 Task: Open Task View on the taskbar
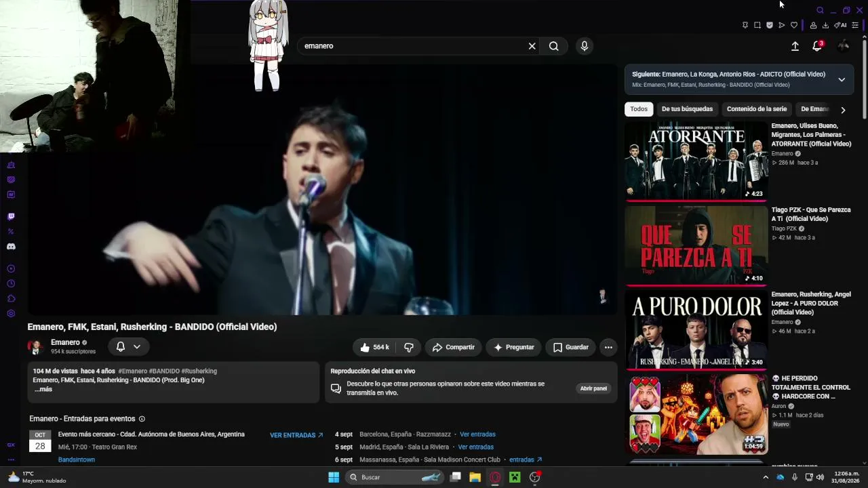coord(456,477)
